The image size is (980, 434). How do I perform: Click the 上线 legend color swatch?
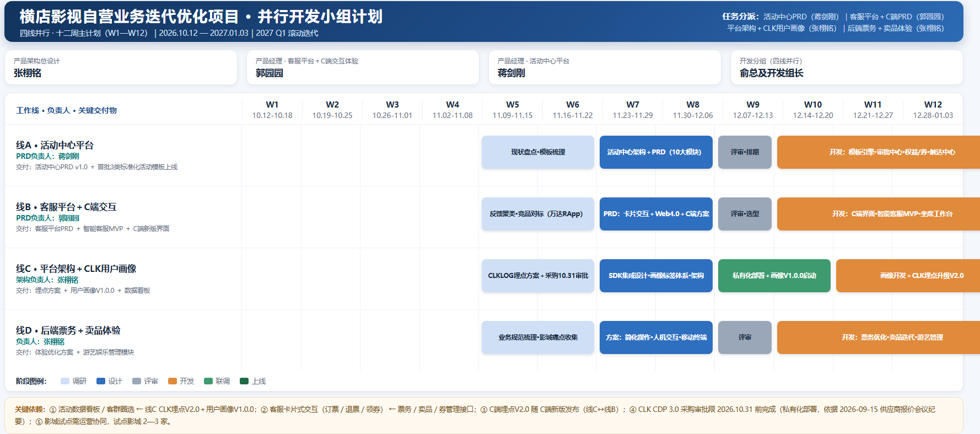coord(244,381)
